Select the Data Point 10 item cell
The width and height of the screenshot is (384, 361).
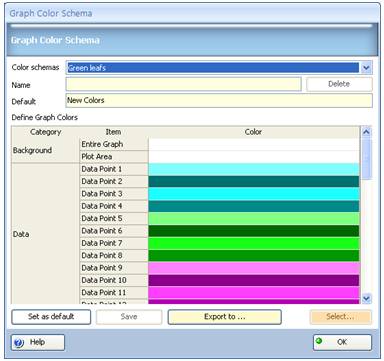[x=114, y=280]
